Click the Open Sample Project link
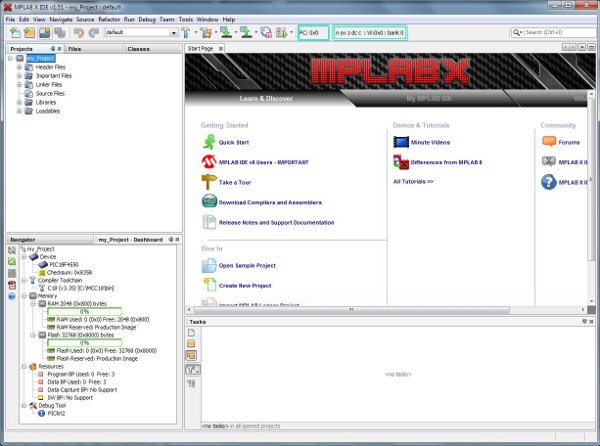The width and height of the screenshot is (600, 446). 247,265
